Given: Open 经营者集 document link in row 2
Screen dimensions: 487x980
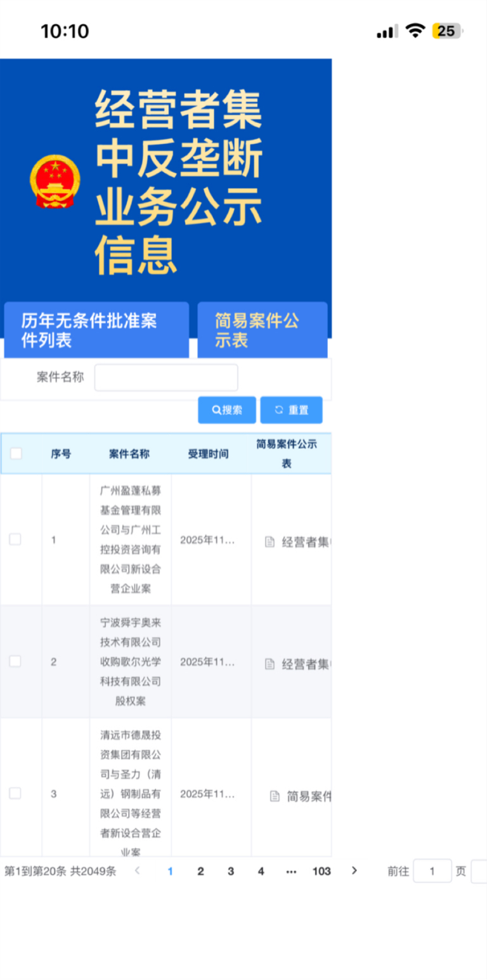Looking at the screenshot, I should [306, 664].
